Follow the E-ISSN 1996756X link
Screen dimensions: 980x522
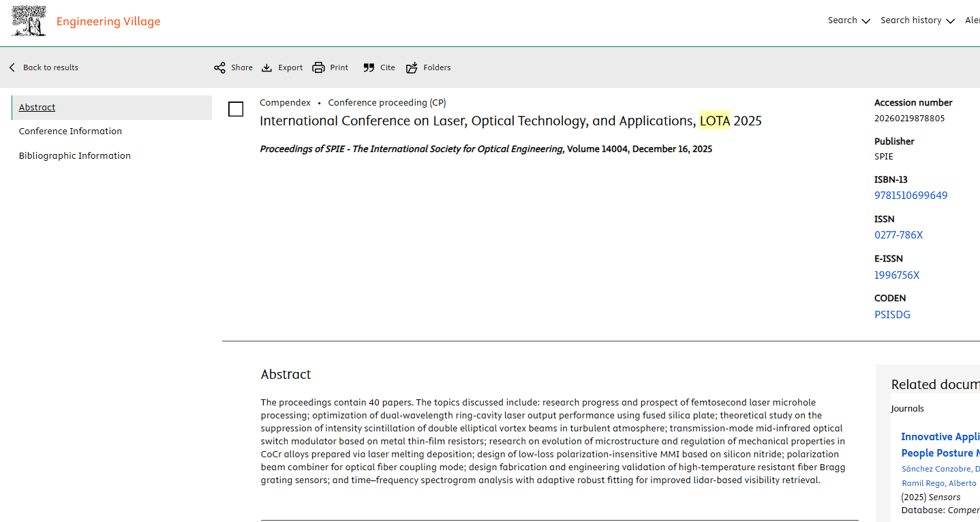(x=896, y=275)
